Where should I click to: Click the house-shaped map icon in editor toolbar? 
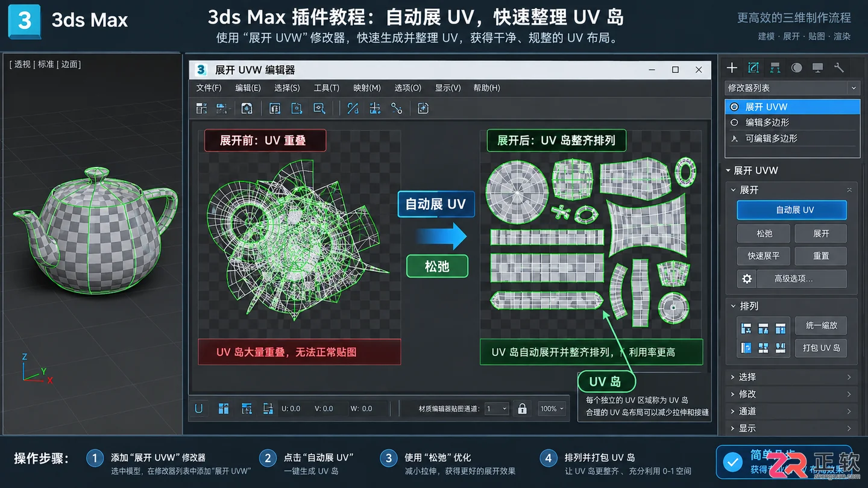(247, 108)
